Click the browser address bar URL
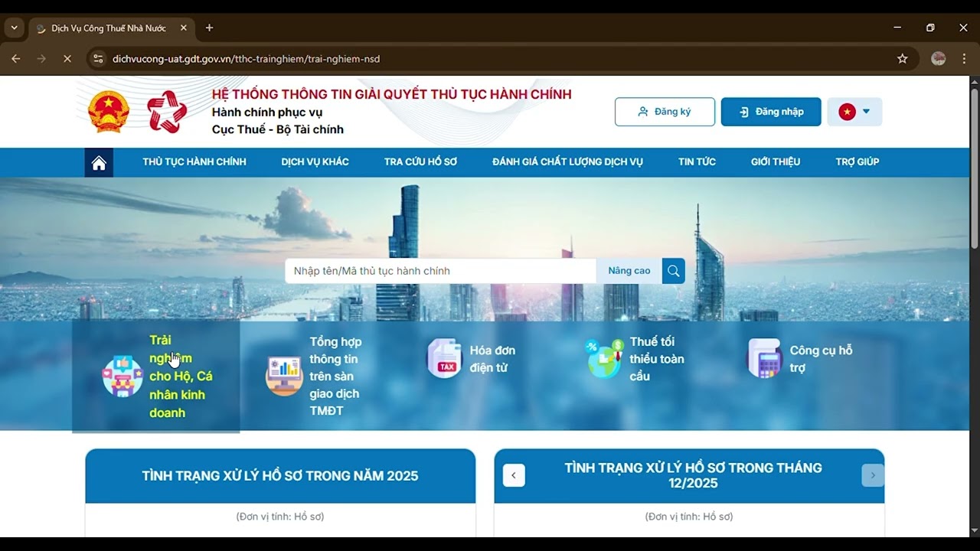 click(246, 59)
